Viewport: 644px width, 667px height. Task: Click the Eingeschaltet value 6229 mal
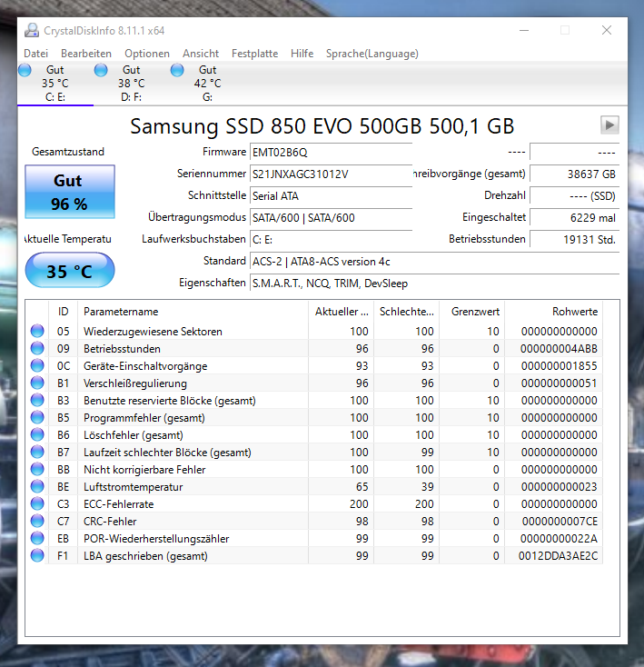coord(574,218)
